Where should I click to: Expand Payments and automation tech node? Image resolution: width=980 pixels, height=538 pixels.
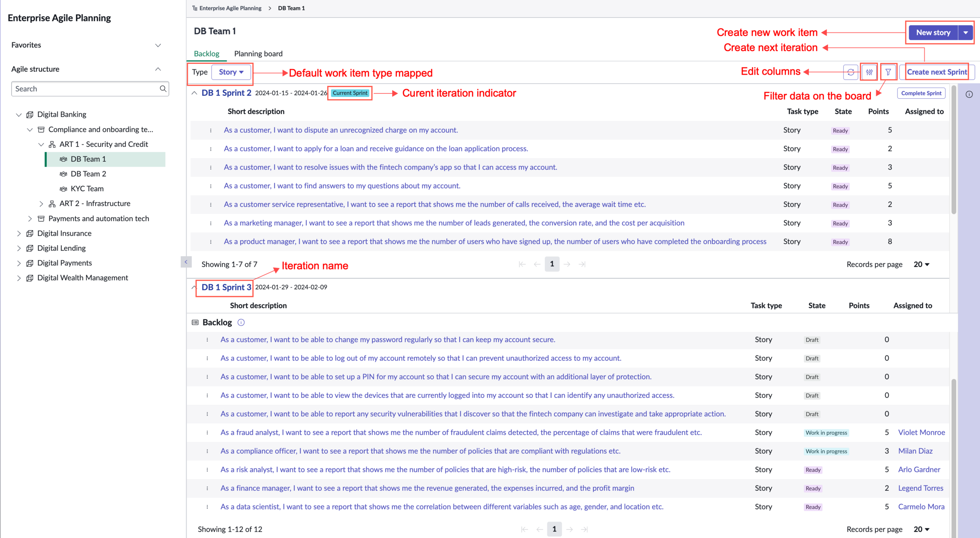[x=30, y=219]
